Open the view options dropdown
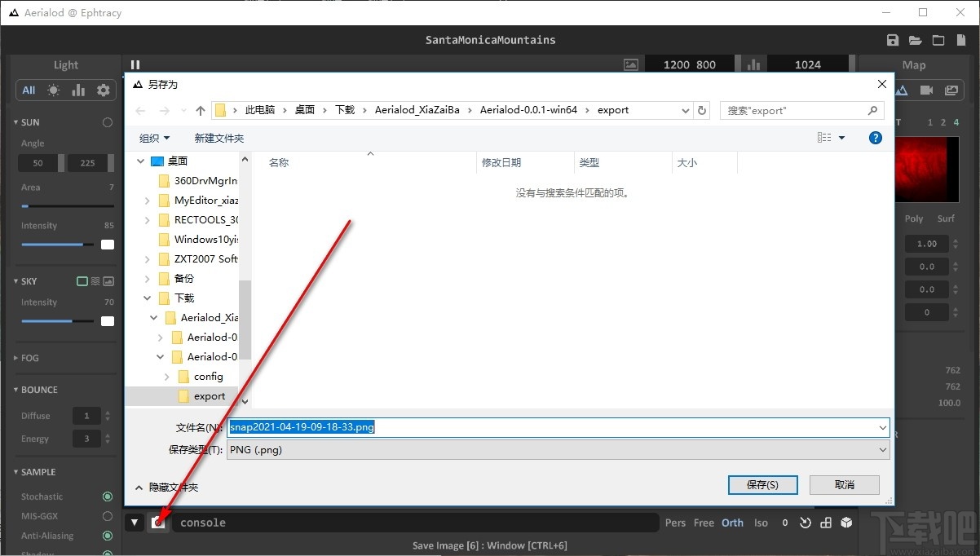Screen dimensions: 980x556 point(842,138)
